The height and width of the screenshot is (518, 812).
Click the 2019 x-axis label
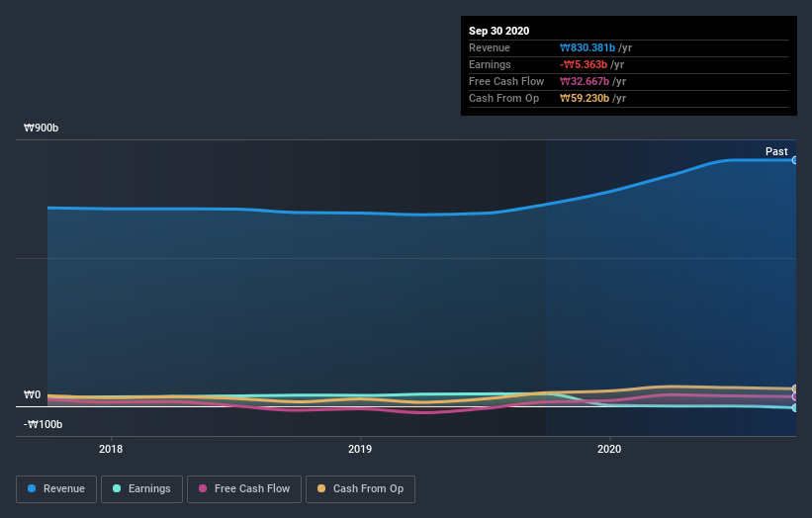(x=360, y=449)
